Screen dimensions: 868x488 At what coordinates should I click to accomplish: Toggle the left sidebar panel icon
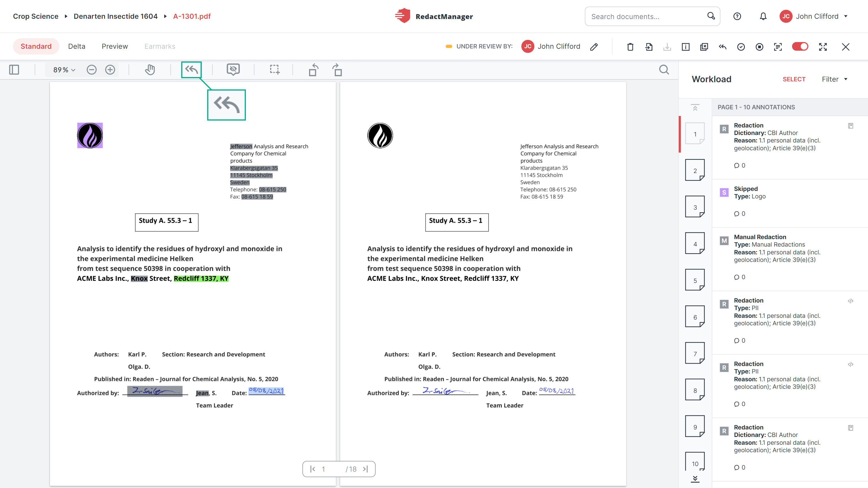14,70
